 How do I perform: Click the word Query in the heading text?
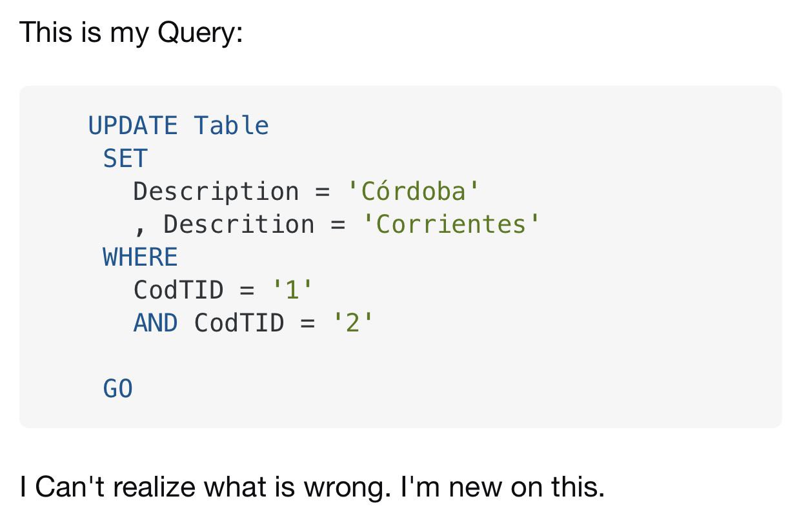tap(197, 32)
